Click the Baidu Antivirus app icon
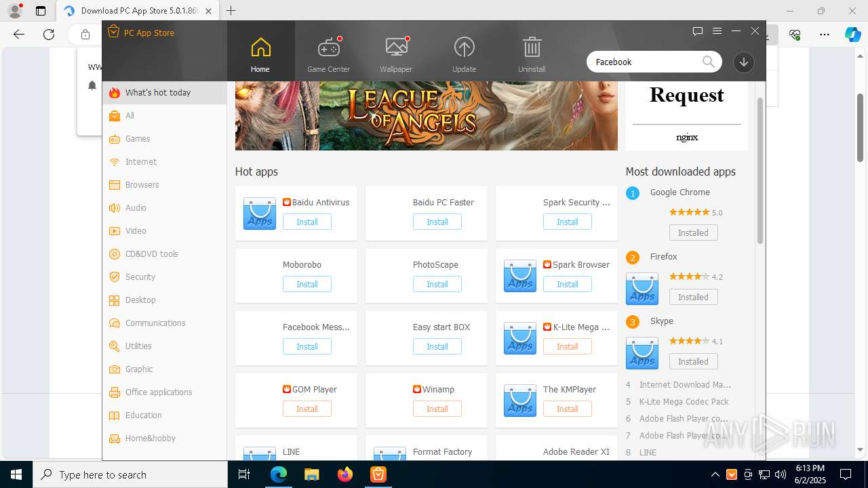This screenshot has width=868, height=488. pos(260,213)
